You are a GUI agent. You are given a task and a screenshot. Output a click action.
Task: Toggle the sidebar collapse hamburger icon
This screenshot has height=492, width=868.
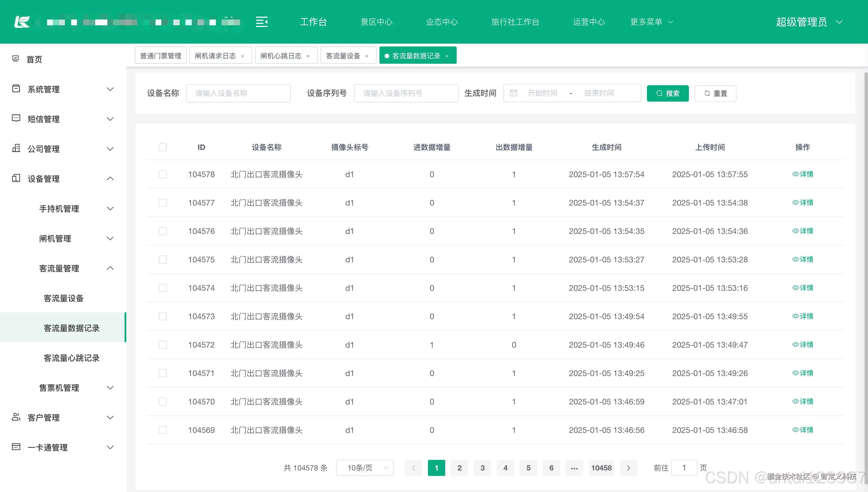click(x=261, y=22)
